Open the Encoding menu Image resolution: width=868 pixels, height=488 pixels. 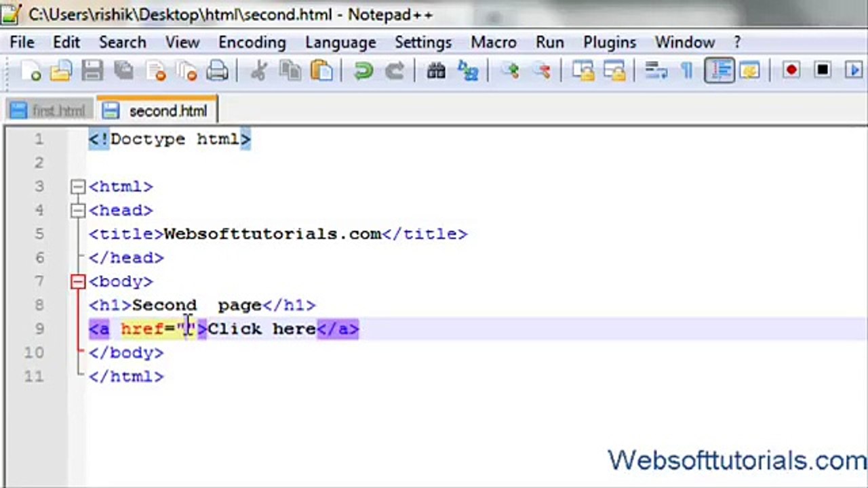pyautogui.click(x=252, y=42)
